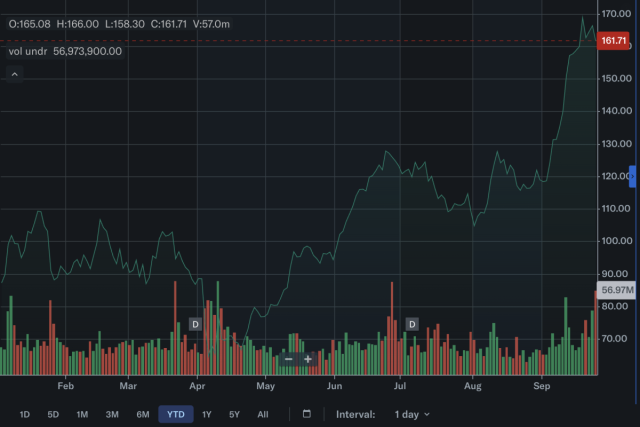
Task: Show the 5Y time range
Action: pos(234,414)
